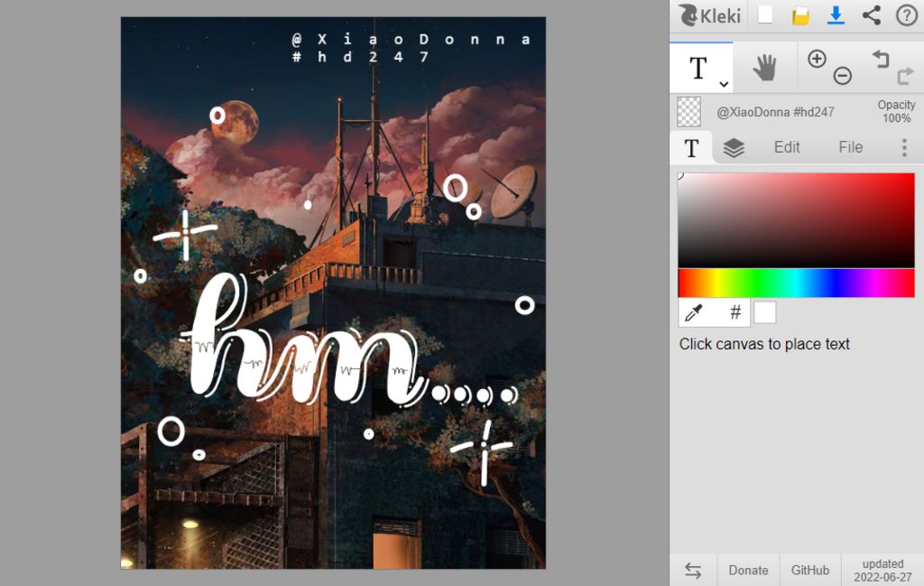Select the Hand pan tool
This screenshot has height=586, width=924.
click(x=765, y=68)
